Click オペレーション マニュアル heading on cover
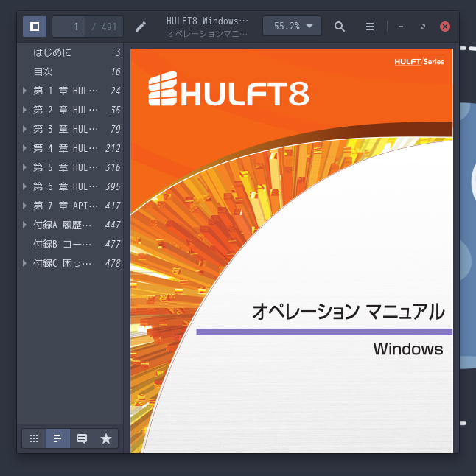The image size is (476, 476). point(349,312)
